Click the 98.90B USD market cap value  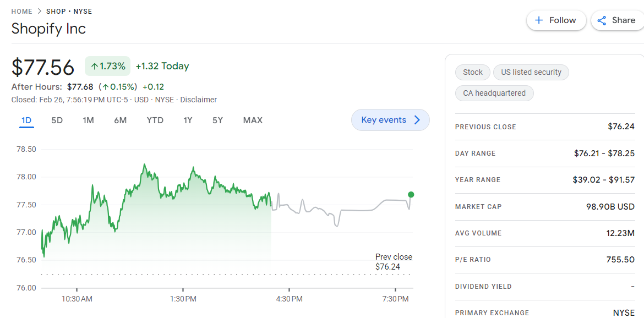(610, 207)
